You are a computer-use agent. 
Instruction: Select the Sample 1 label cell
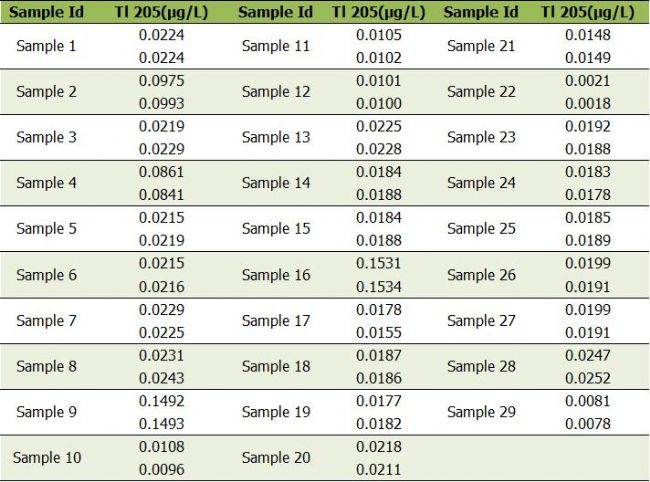coord(46,46)
